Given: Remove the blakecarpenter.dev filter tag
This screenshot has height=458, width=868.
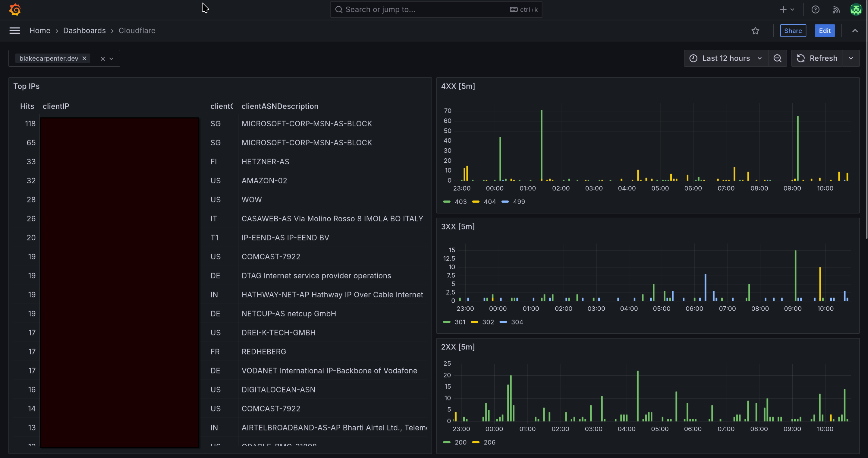Looking at the screenshot, I should click(x=85, y=58).
